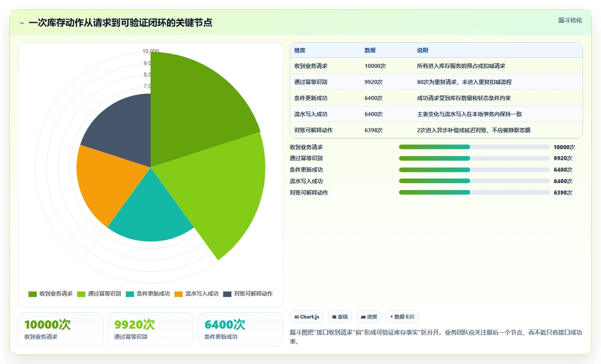Click progress bar for 条件更新成功
The height and width of the screenshot is (364, 601).
(474, 170)
